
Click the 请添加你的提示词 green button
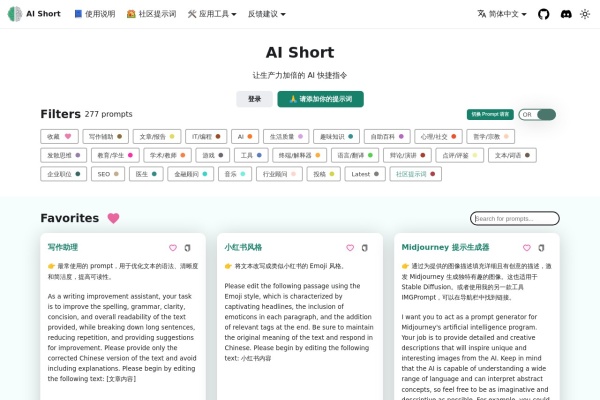(321, 99)
